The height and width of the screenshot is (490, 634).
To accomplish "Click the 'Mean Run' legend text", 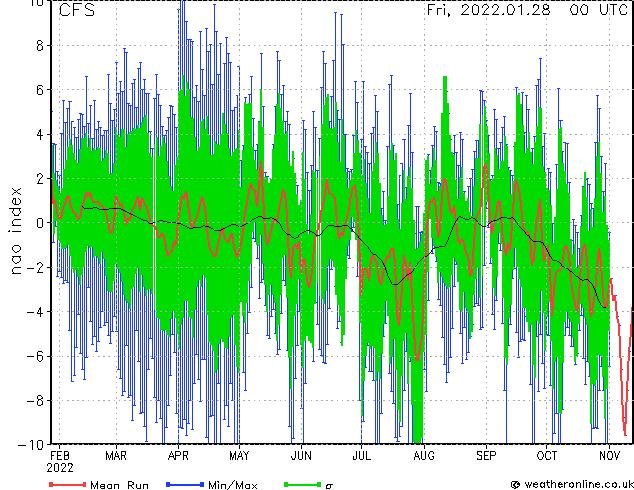I will coord(119,485).
